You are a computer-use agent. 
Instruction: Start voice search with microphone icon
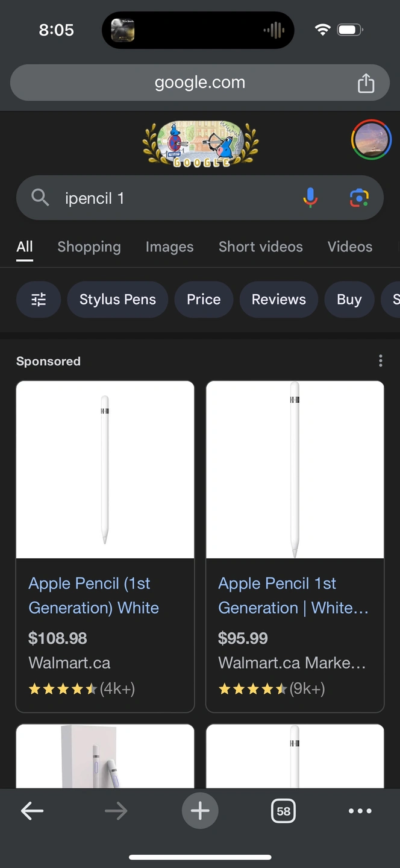tap(310, 198)
